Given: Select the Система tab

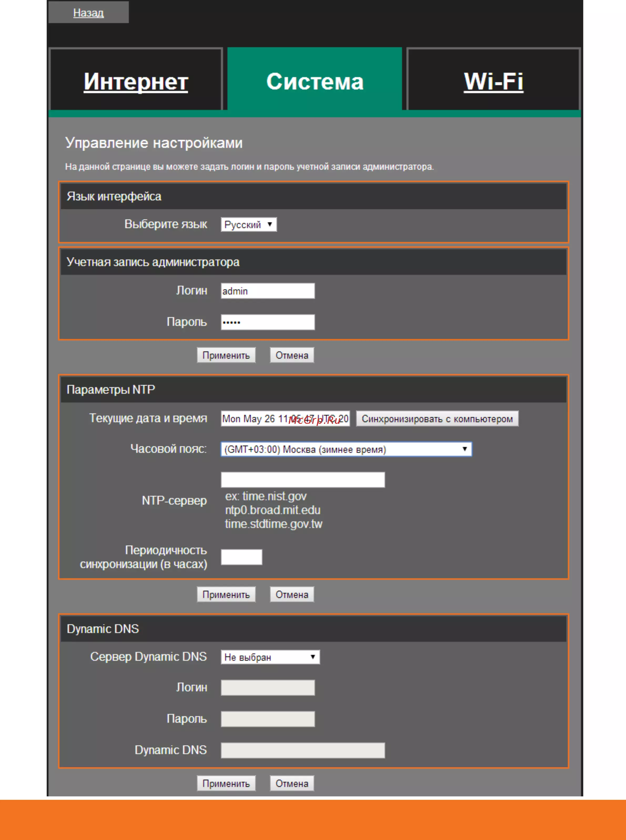Looking at the screenshot, I should 314,81.
